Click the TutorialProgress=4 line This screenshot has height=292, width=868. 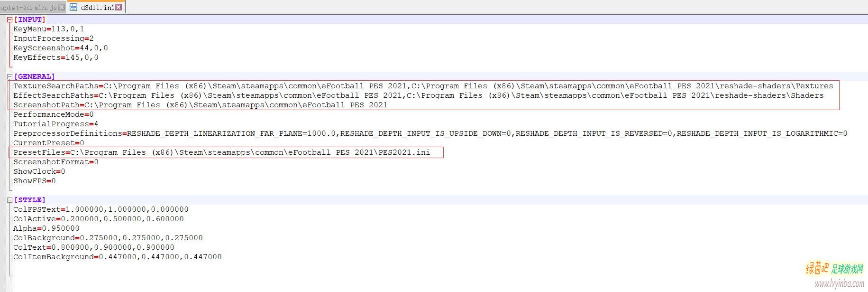click(x=56, y=124)
